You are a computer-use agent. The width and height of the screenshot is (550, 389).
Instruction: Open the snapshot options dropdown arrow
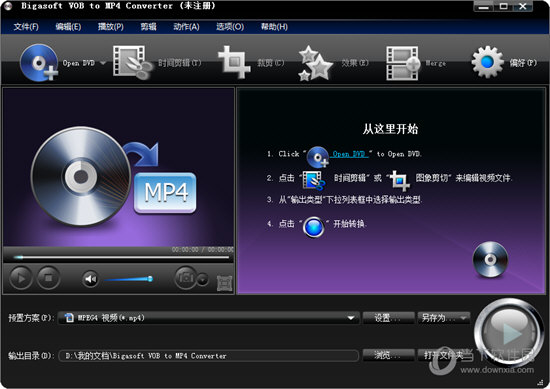tap(202, 280)
